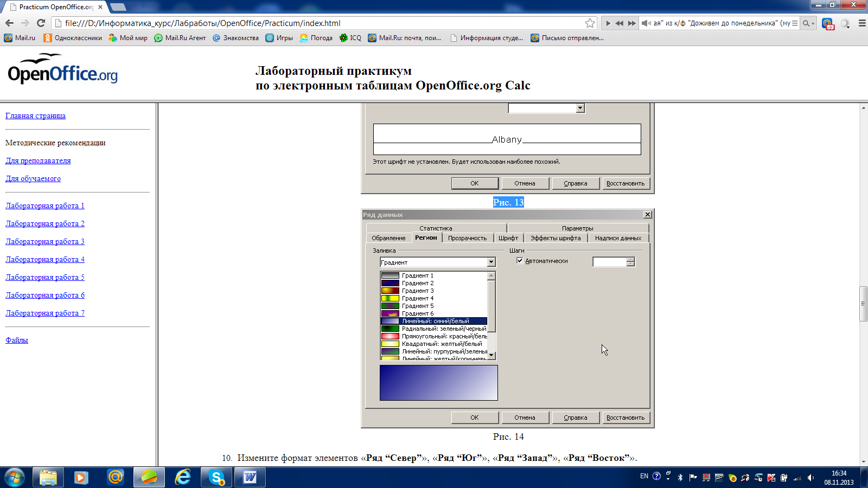The image size is (868, 488).
Task: Go to Главная страница link
Action: (35, 115)
